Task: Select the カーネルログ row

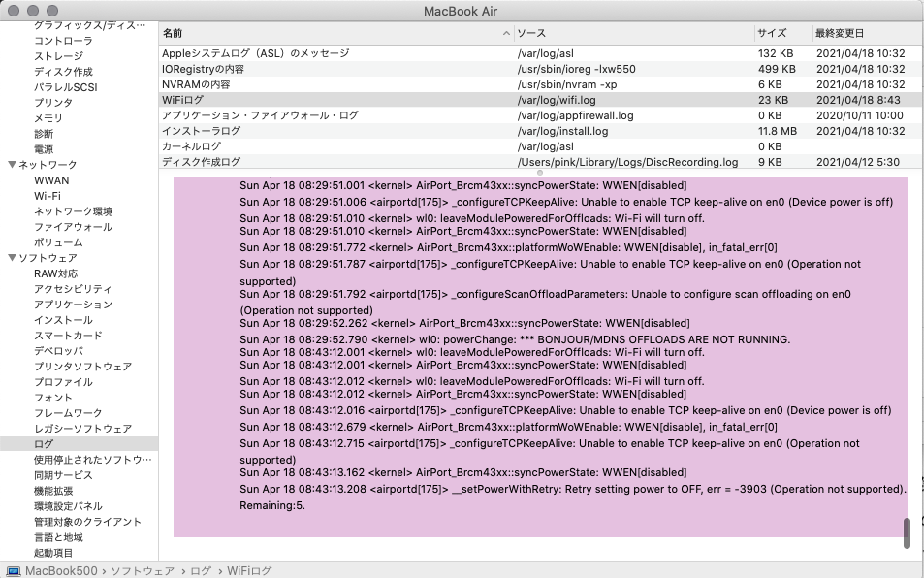Action: [x=541, y=146]
